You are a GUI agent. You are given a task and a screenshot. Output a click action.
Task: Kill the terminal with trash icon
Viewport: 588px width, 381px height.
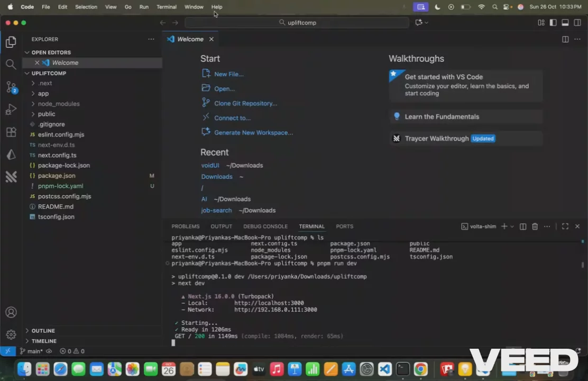point(535,226)
